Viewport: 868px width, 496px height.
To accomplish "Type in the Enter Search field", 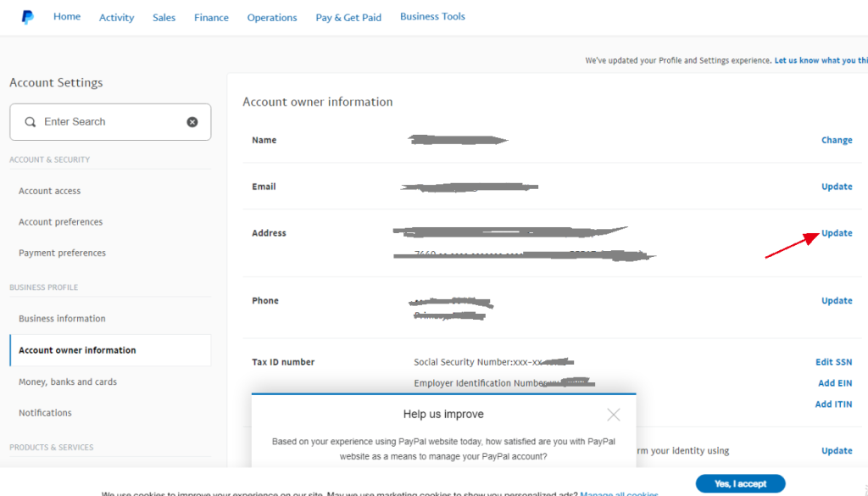I will pos(110,122).
